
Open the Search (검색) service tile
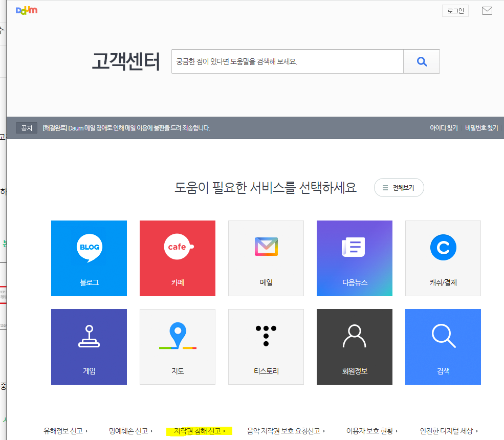[x=443, y=347]
